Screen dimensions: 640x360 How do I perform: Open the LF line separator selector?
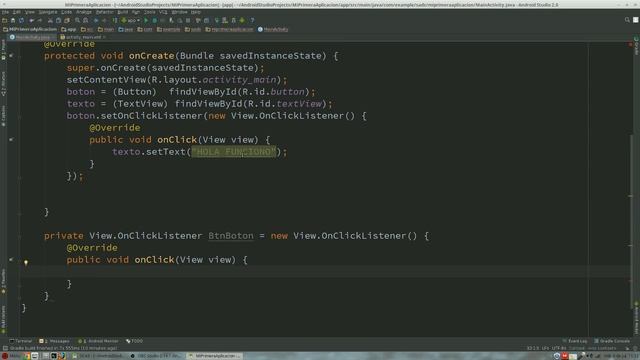[545, 348]
